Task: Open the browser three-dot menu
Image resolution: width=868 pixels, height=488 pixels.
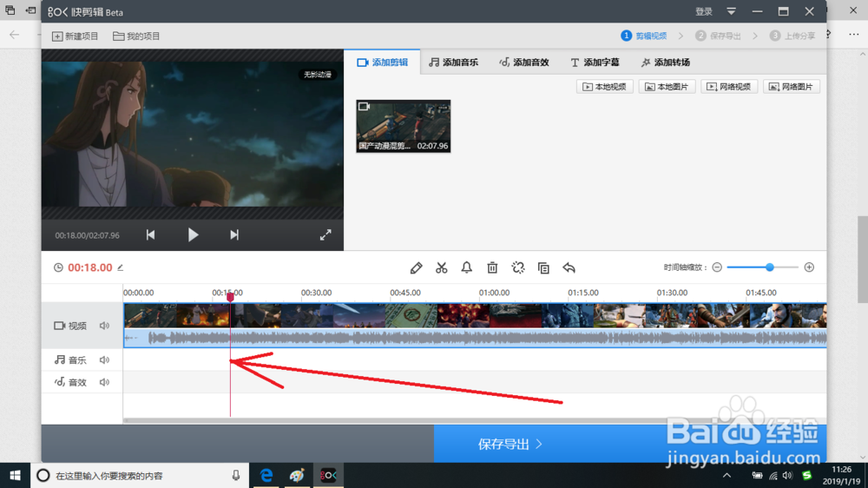Action: click(853, 35)
